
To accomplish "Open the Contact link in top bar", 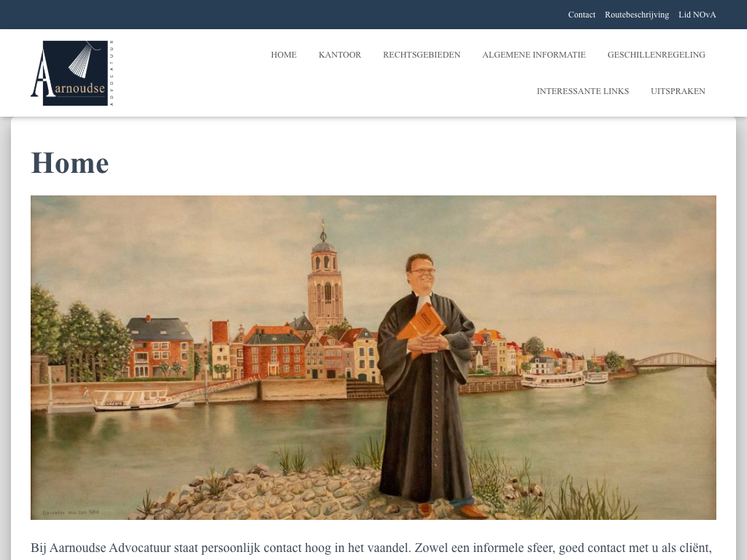I will tap(581, 15).
